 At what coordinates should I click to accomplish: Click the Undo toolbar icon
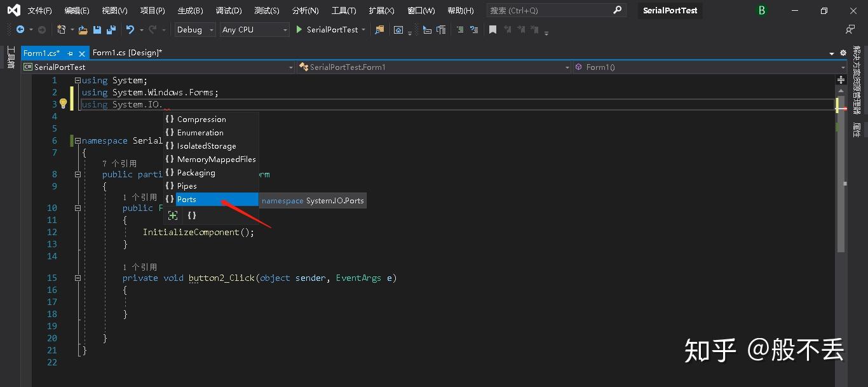(130, 29)
